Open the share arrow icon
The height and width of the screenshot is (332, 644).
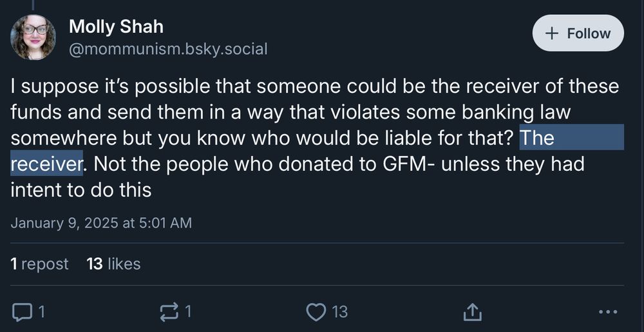[471, 312]
